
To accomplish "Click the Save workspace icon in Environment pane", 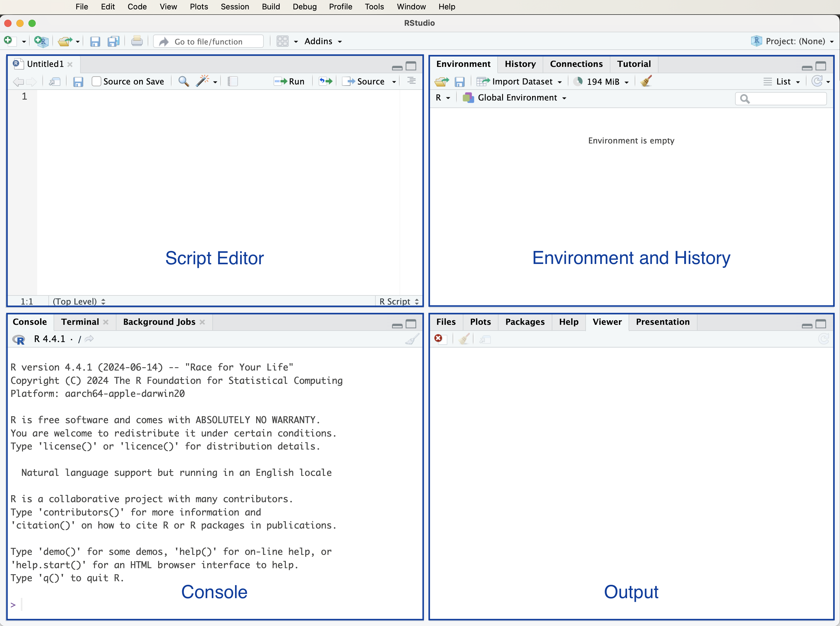I will tap(459, 81).
